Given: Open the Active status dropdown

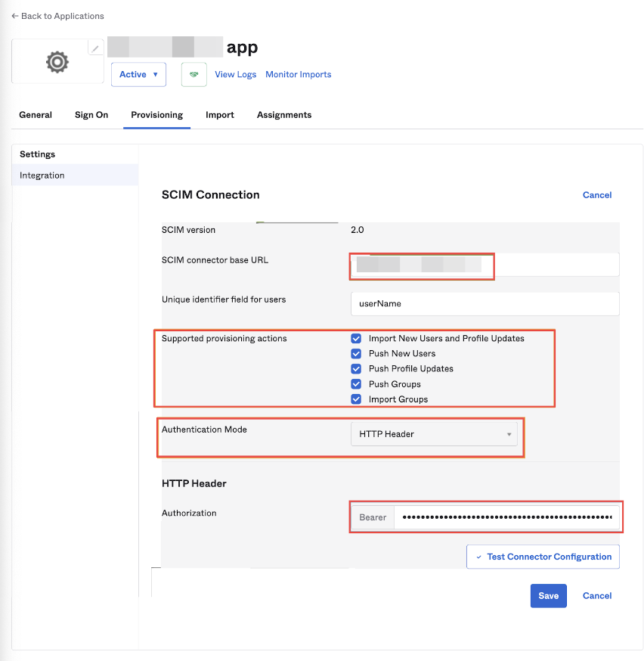Looking at the screenshot, I should point(138,75).
